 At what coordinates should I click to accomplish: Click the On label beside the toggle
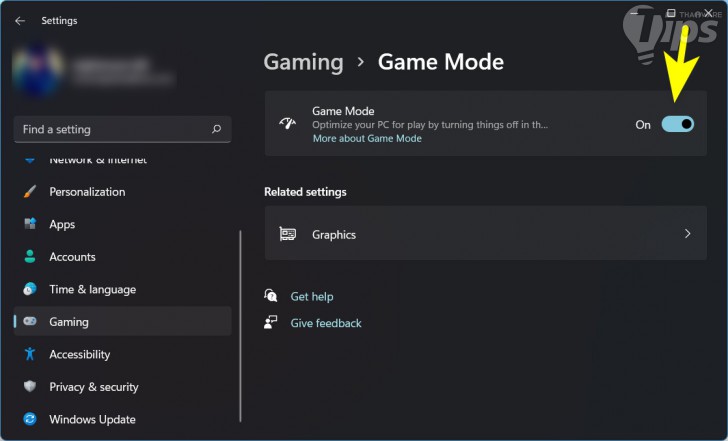(643, 124)
